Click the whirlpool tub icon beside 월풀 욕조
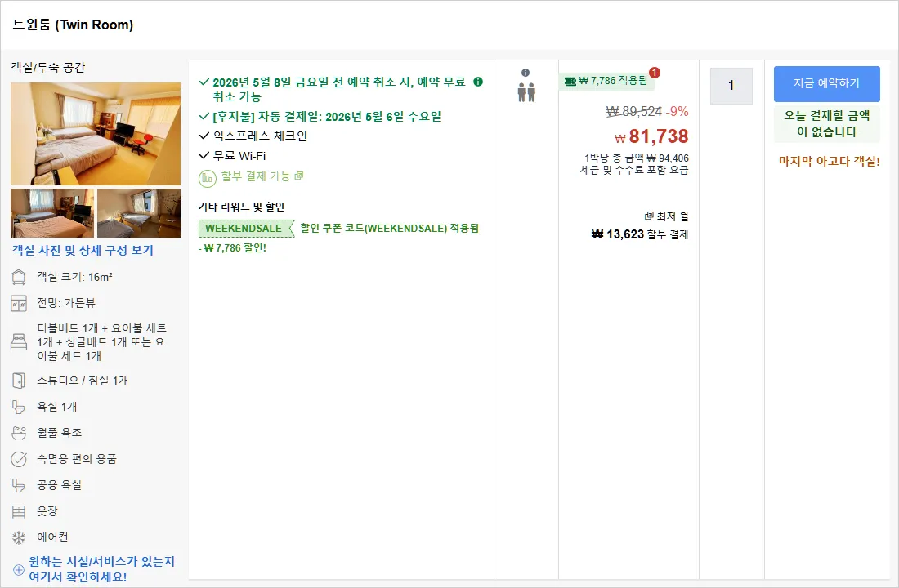 tap(19, 433)
